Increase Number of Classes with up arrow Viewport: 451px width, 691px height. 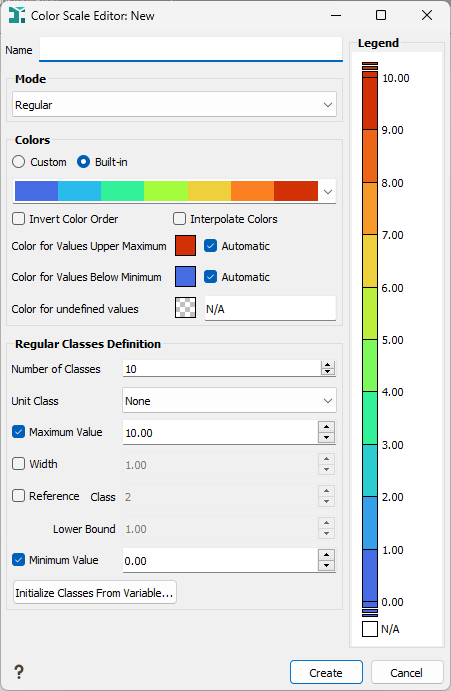[x=328, y=365]
